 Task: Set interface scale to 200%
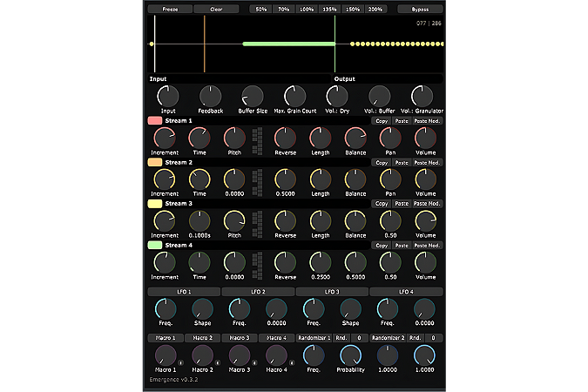[x=375, y=9]
